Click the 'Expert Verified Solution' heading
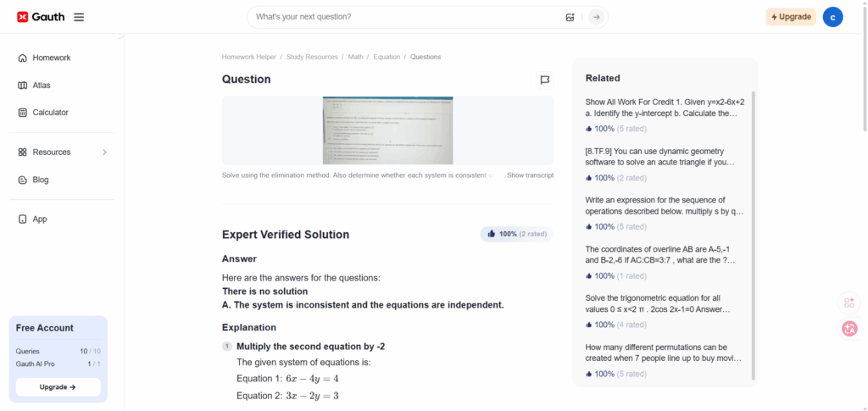The width and height of the screenshot is (868, 411). (286, 235)
